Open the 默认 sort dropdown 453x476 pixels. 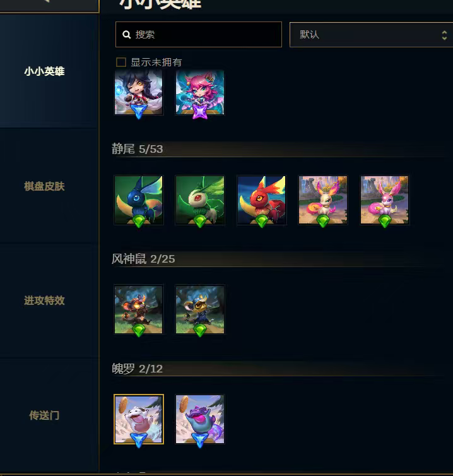pyautogui.click(x=372, y=35)
